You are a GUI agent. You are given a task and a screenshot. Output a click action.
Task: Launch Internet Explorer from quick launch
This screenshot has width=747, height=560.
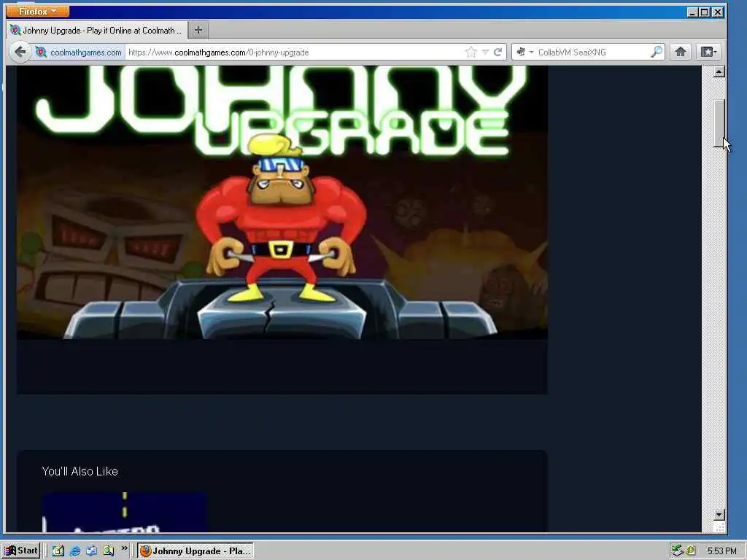(x=75, y=551)
